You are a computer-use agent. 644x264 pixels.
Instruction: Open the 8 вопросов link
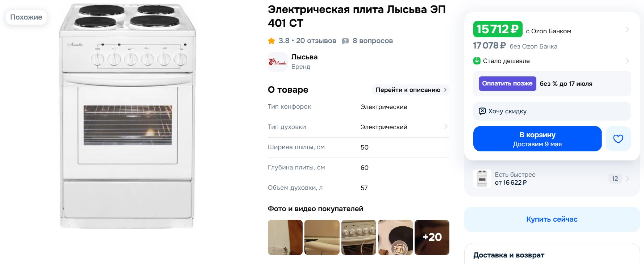[x=373, y=41]
